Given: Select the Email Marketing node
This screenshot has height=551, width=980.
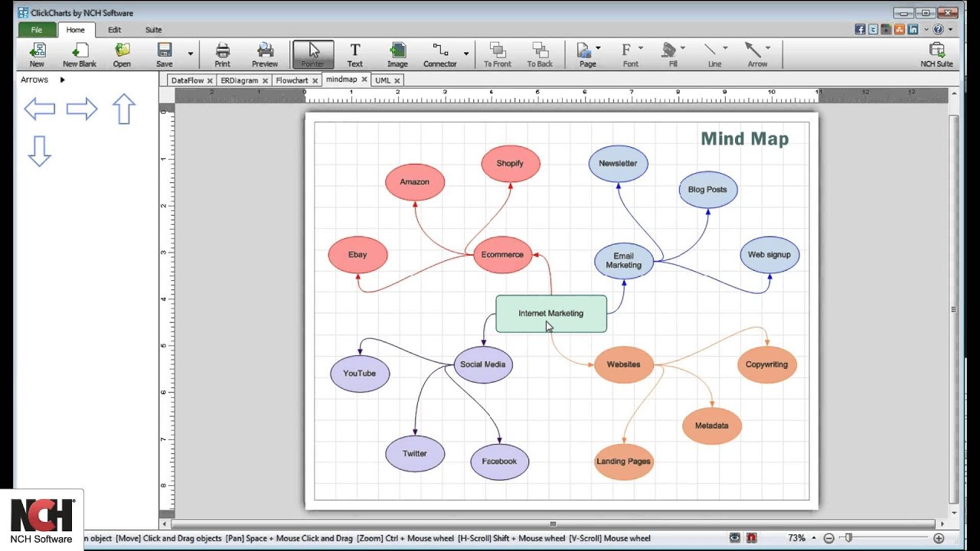Looking at the screenshot, I should point(624,261).
